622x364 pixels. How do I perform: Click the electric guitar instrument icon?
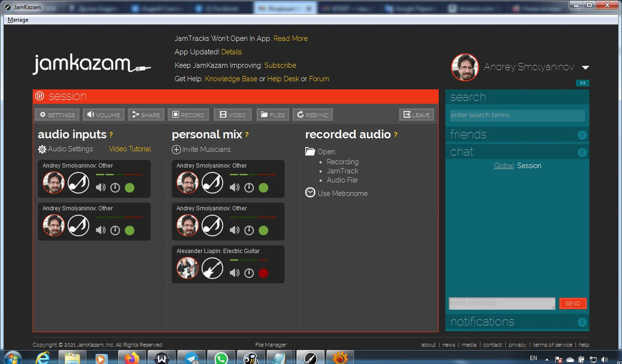212,268
